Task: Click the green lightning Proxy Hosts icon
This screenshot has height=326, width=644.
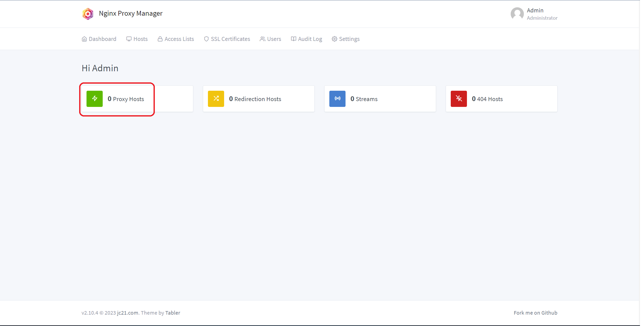Action: tap(95, 99)
